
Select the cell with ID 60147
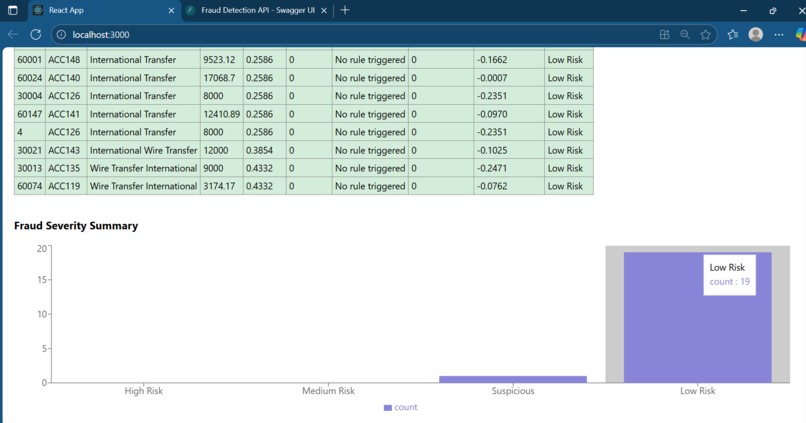point(30,114)
